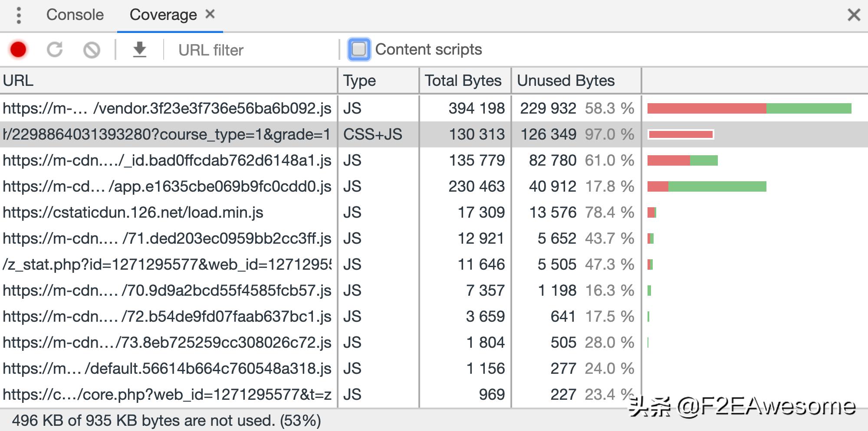The height and width of the screenshot is (431, 868).
Task: Sort by Unused Bytes column
Action: pos(575,81)
